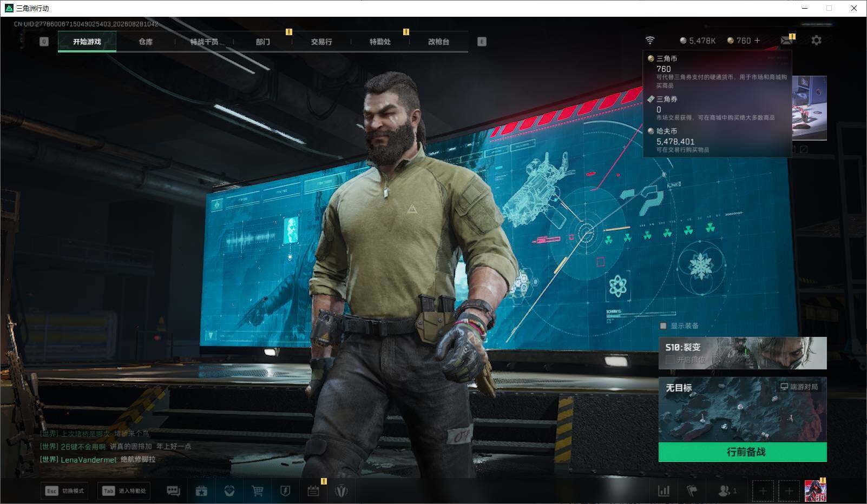The image size is (867, 504).
Task: Open the 改枪台 tab
Action: pyautogui.click(x=438, y=42)
